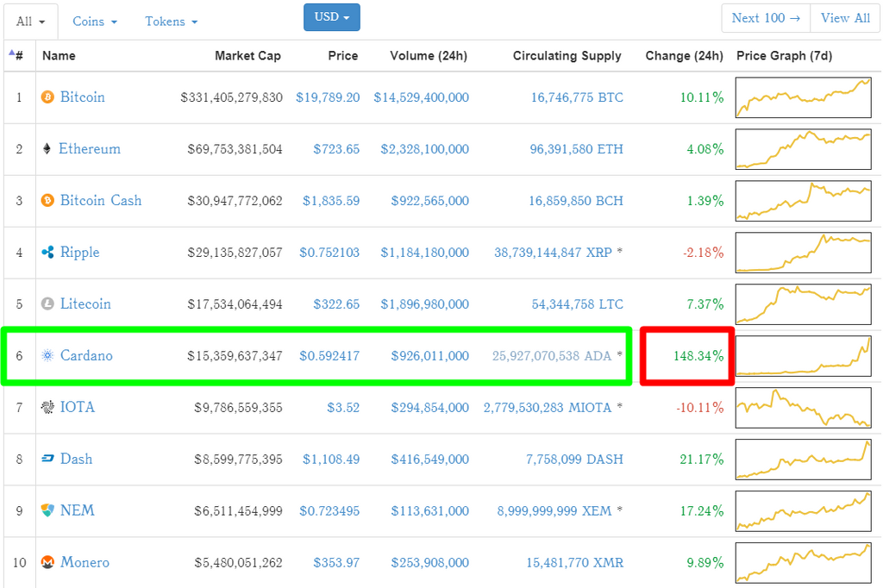Sort by rank using the # column header
Viewport: 883px width, 588px height.
click(x=17, y=55)
